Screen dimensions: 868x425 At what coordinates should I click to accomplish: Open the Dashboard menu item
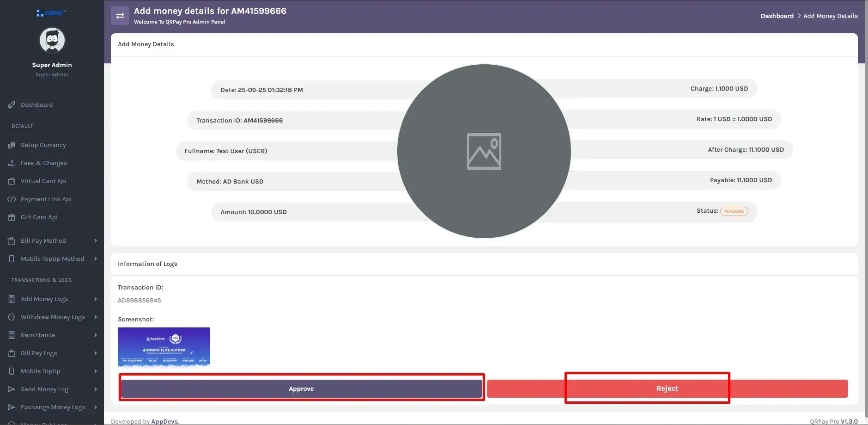36,105
